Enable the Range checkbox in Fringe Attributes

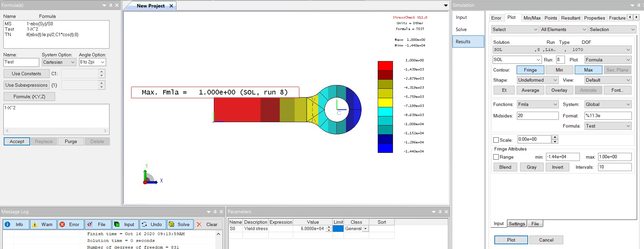tap(496, 157)
